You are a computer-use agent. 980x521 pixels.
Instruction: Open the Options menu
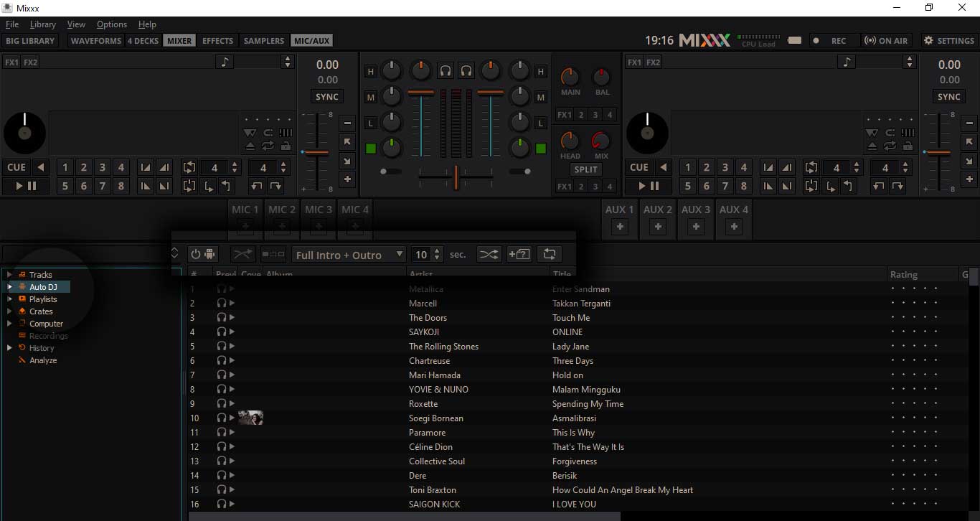click(x=111, y=24)
